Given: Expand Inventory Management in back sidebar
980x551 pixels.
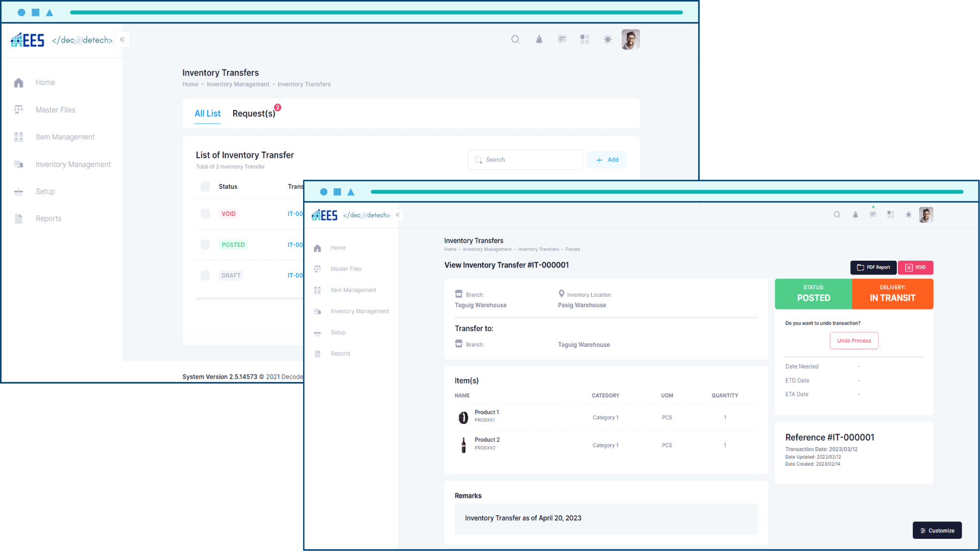Looking at the screenshot, I should coord(73,164).
